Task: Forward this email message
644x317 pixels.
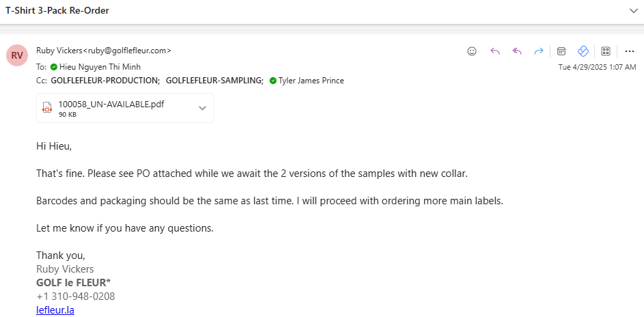Action: (538, 51)
